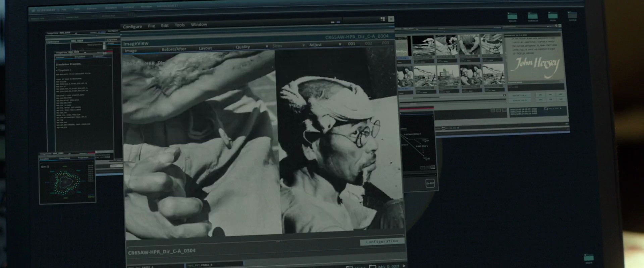Select view 001
This screenshot has height=268, width=644.
(x=352, y=44)
